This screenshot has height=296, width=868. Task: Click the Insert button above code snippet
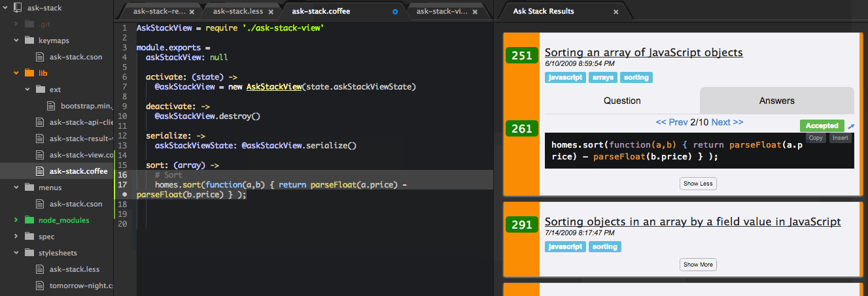(x=841, y=138)
